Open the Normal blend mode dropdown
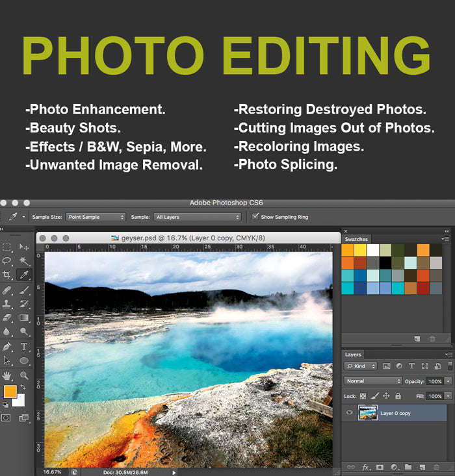 tap(373, 381)
